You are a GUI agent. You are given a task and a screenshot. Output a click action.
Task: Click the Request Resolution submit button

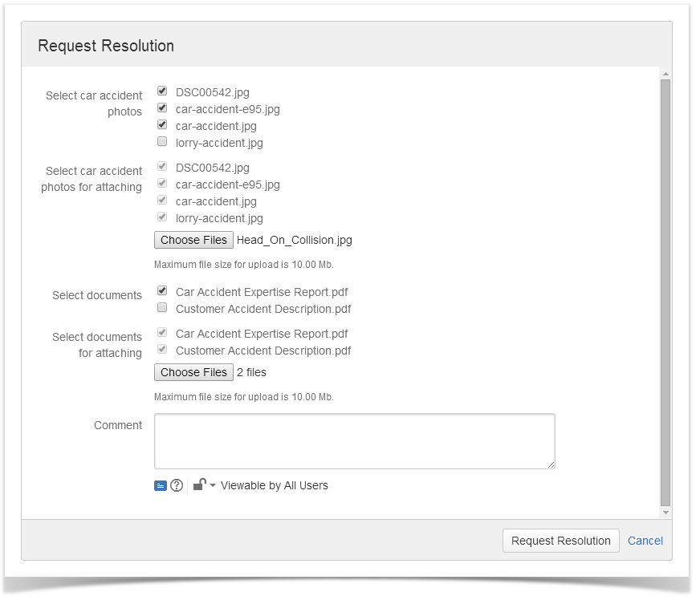(560, 541)
